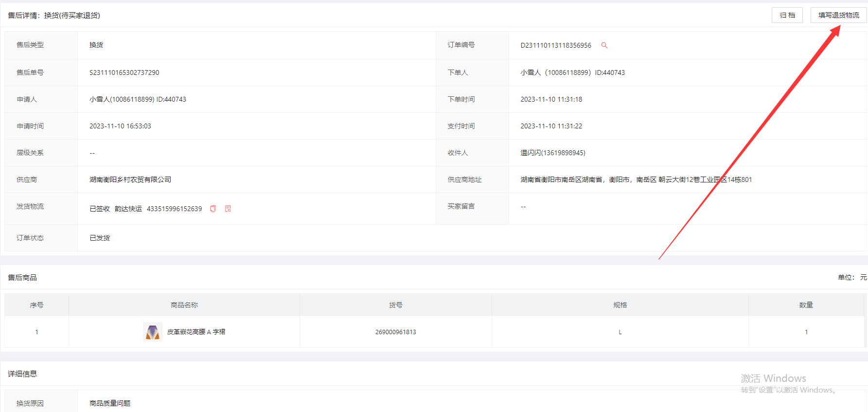Open the leather skirt product thumbnail

tap(153, 332)
